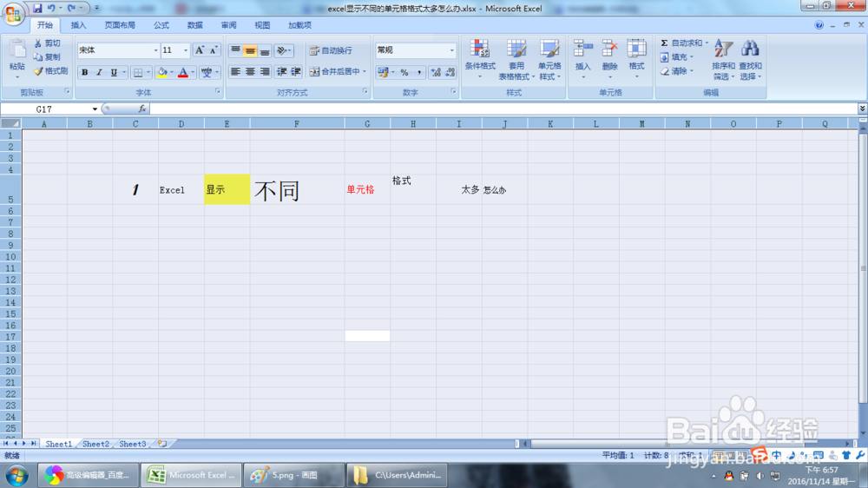Click the formula bar input
The image size is (868, 488).
tap(503, 109)
